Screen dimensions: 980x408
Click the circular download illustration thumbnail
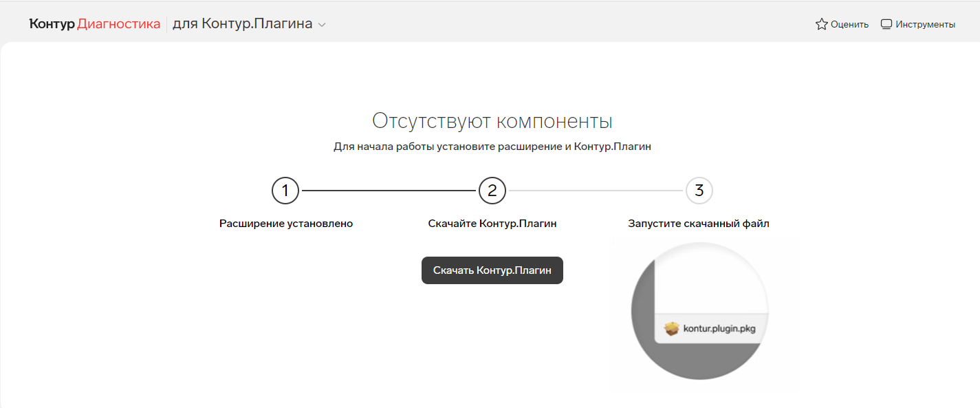click(699, 311)
